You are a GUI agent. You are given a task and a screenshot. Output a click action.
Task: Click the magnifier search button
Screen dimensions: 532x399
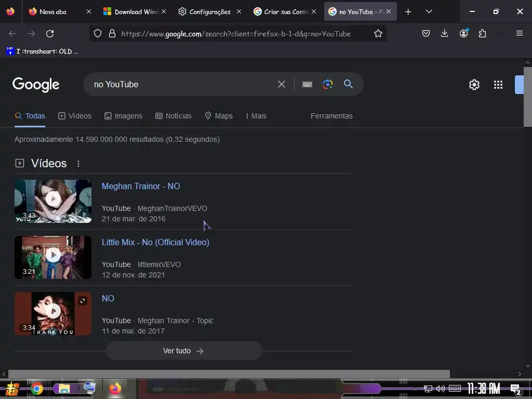(x=348, y=84)
